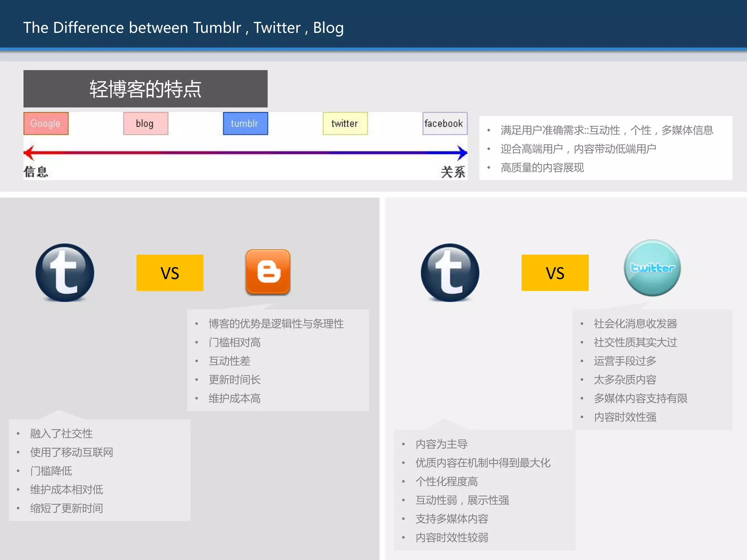747x560 pixels.
Task: Click the orange Blogger logo icon
Action: (268, 272)
